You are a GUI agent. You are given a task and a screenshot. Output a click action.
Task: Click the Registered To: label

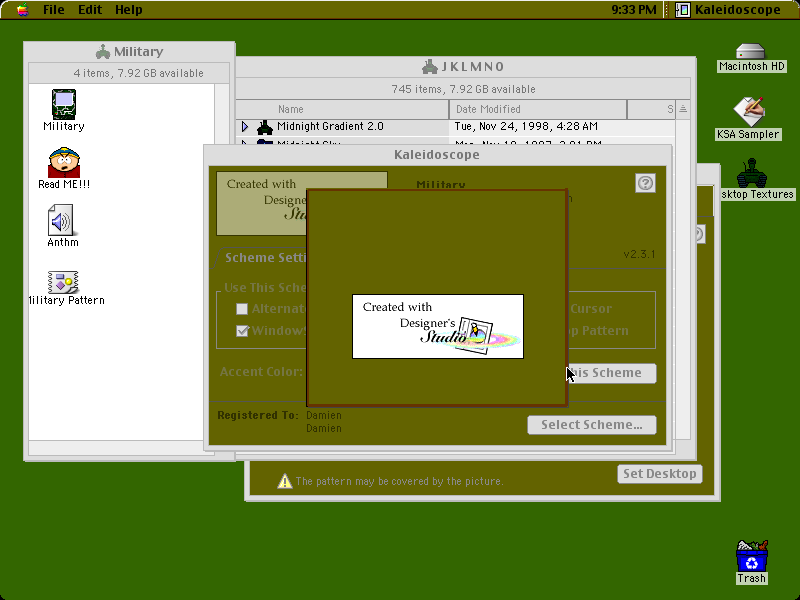[x=258, y=415]
